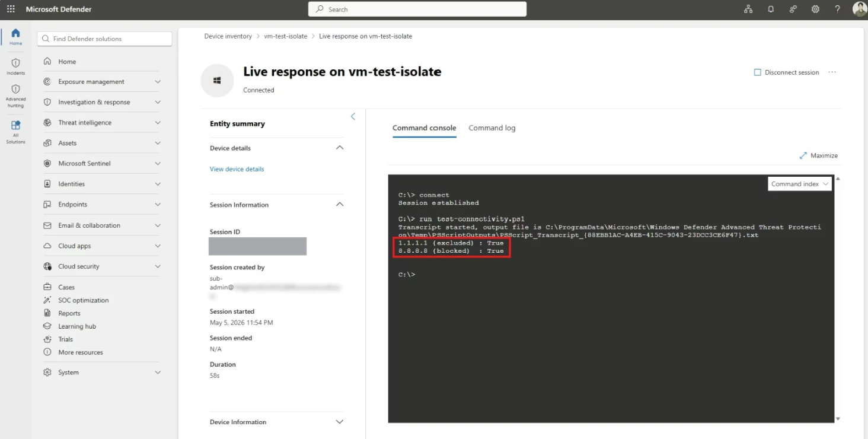Expand the Exposure management section

[x=158, y=82]
